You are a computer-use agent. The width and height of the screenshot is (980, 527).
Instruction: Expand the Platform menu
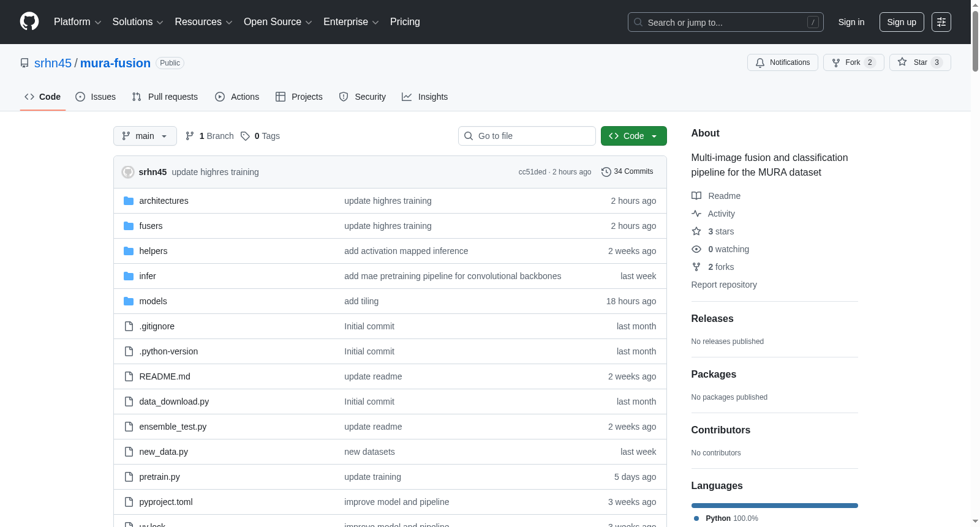click(x=78, y=22)
